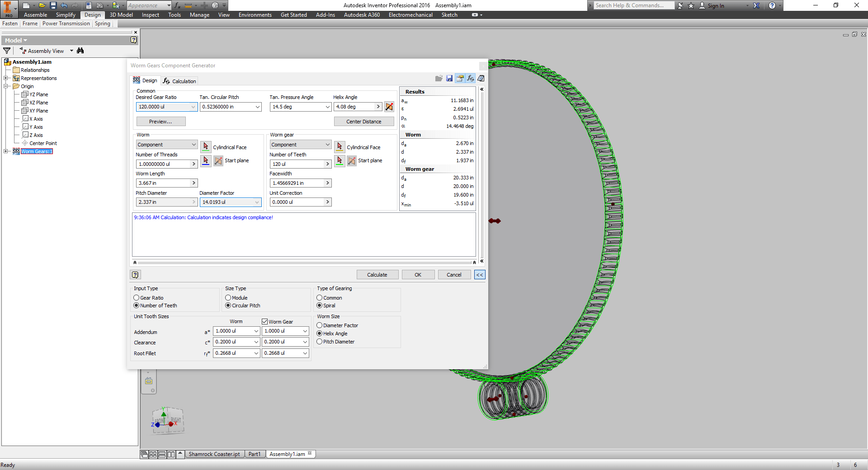Screen dimensions: 868x470
Task: Open the Worm Component dropdown
Action: 193,144
